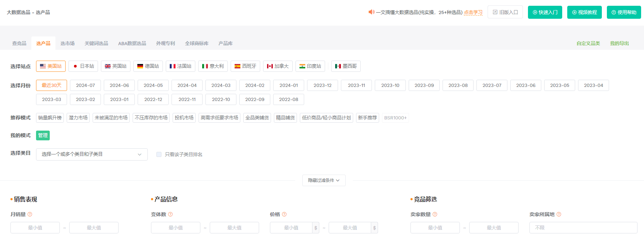This screenshot has width=644, height=241.
Task: Switch to the 关键词选品 tab
Action: (x=96, y=43)
